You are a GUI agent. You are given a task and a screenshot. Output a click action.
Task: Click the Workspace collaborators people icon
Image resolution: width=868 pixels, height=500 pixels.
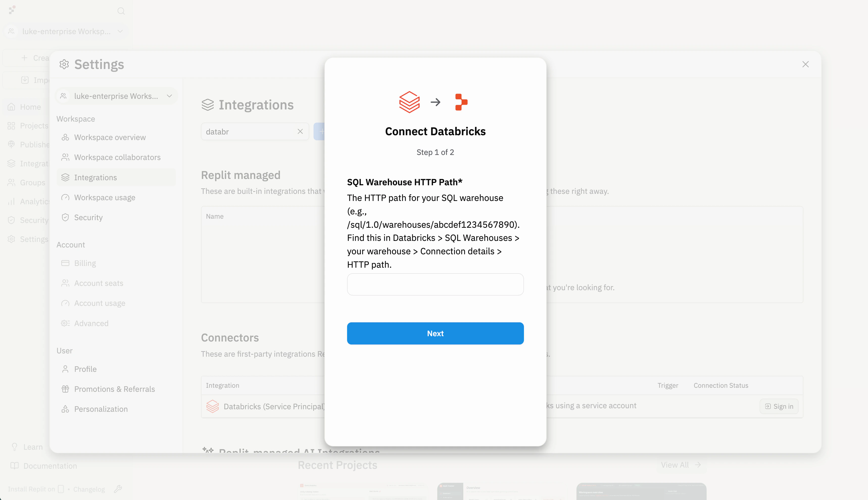pyautogui.click(x=65, y=157)
